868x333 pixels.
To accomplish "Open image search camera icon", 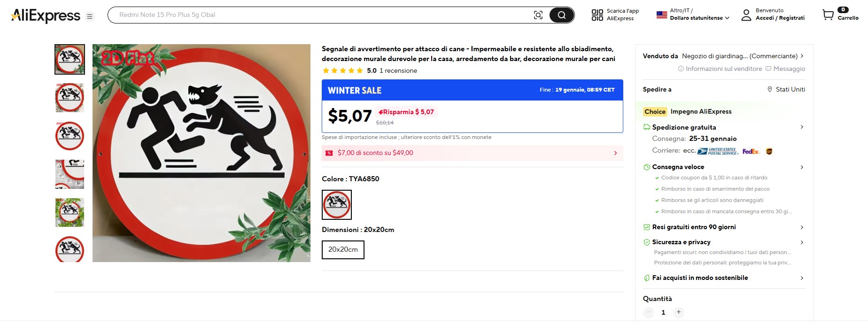I will [x=538, y=15].
